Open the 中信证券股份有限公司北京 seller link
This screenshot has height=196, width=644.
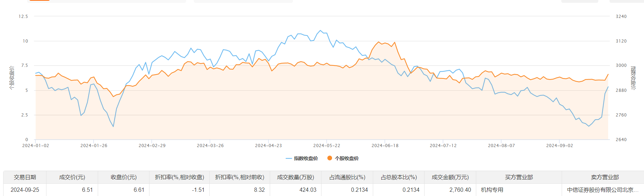[602, 190]
